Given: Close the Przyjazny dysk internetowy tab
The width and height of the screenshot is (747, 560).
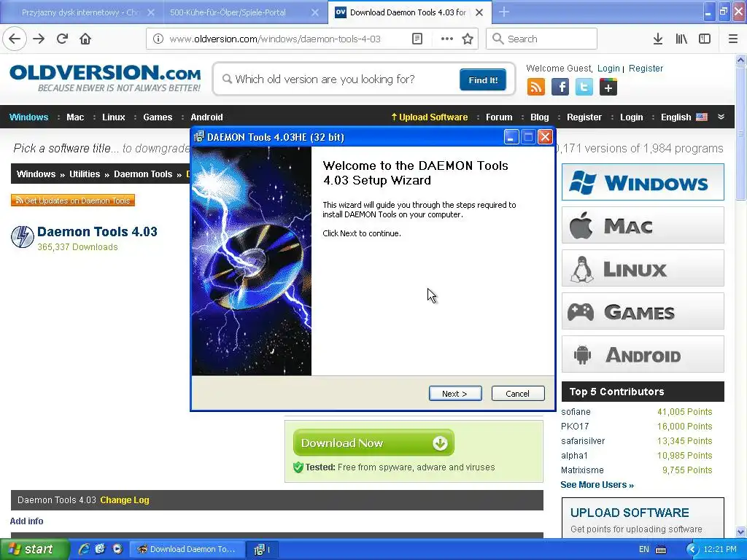Looking at the screenshot, I should pos(150,13).
